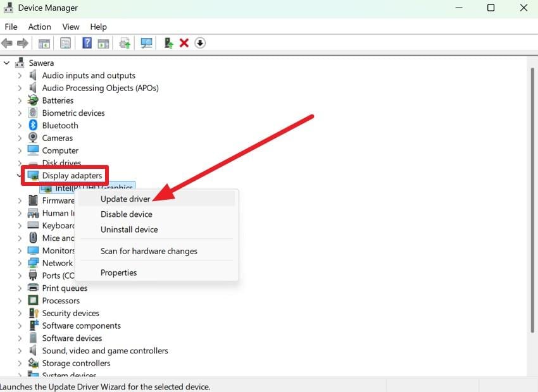Viewport: 538px width, 392px height.
Task: Select Update driver from the context menu
Action: pos(125,199)
